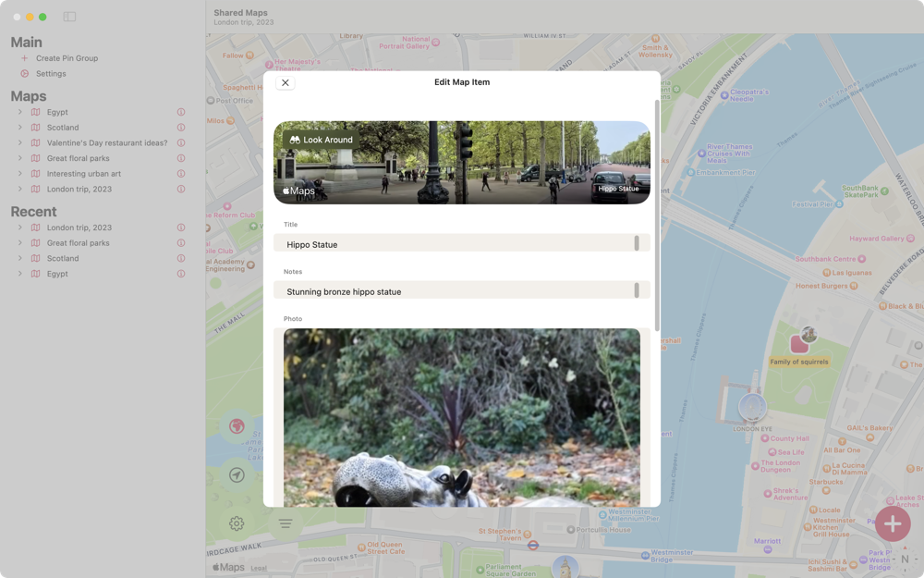Show info for Interesting urban art
Viewport: 924px width, 578px height.
pyautogui.click(x=181, y=174)
